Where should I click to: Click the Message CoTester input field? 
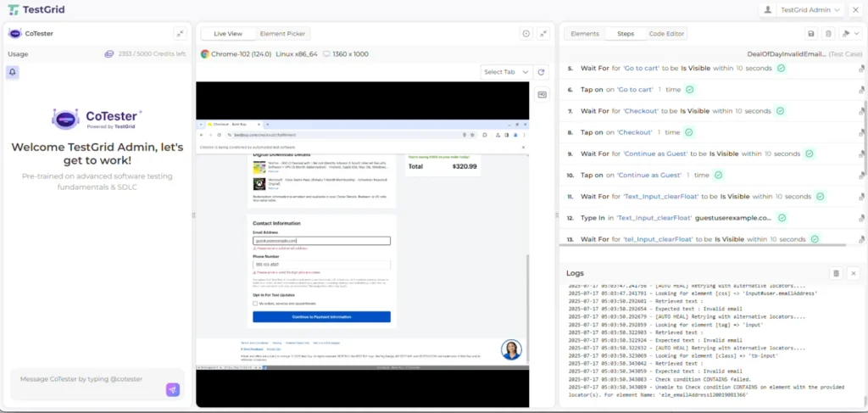click(x=89, y=379)
